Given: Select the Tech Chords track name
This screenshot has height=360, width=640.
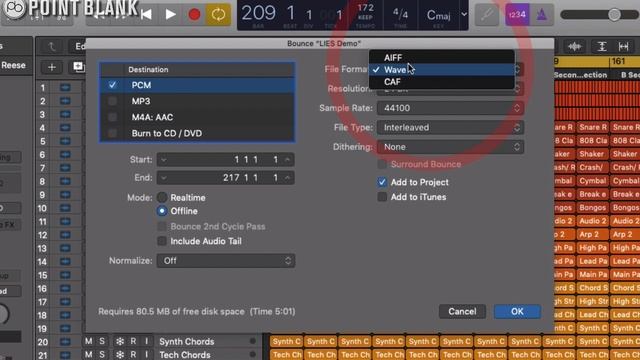Looking at the screenshot, I should click(185, 355).
